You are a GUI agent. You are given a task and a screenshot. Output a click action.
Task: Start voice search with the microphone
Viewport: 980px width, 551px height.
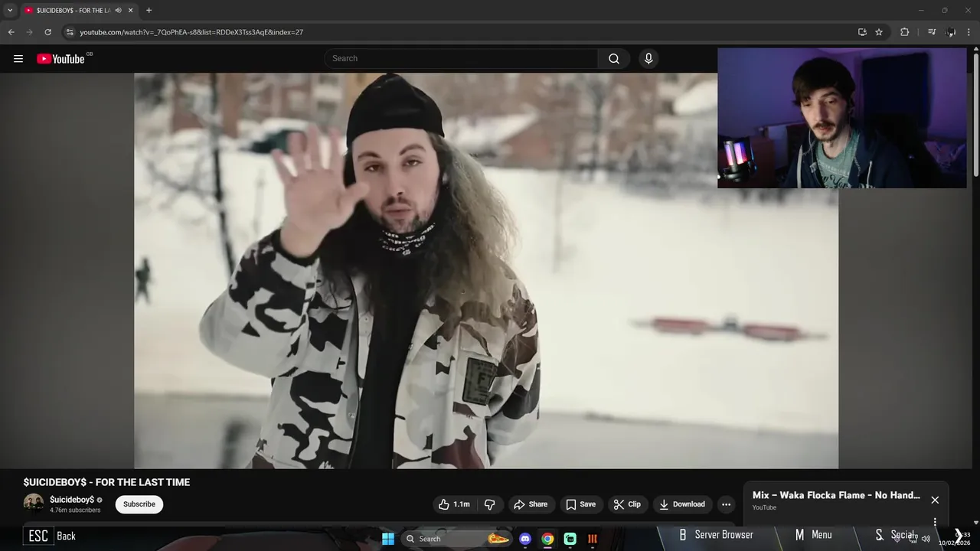tap(648, 59)
